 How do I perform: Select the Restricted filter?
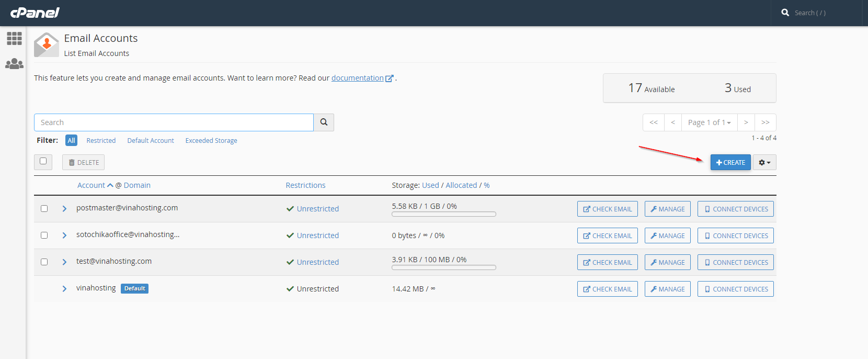(101, 141)
